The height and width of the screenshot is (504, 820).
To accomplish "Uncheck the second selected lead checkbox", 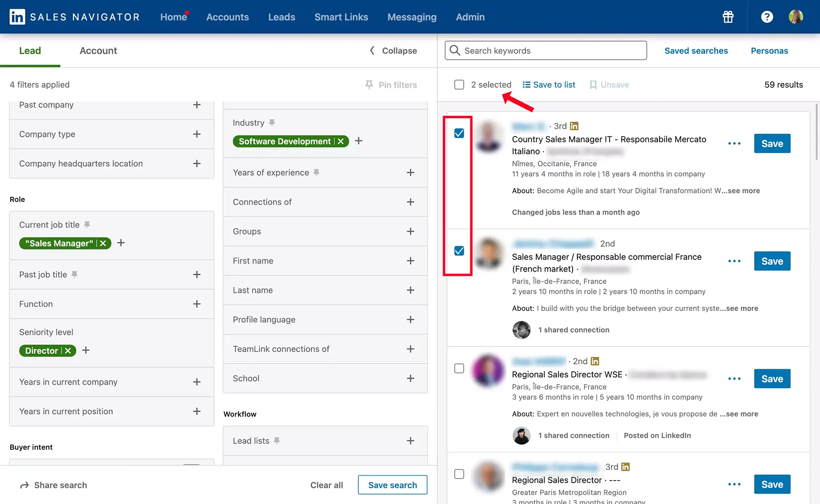I will click(459, 251).
